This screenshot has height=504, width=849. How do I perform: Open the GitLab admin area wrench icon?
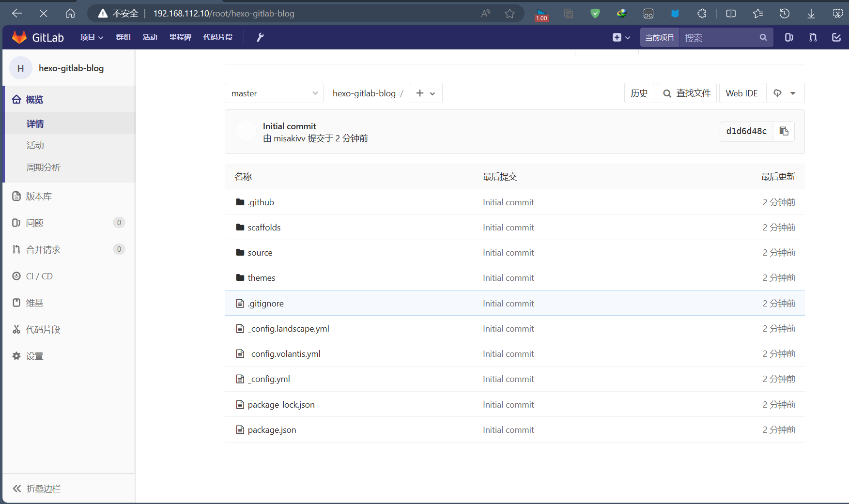pos(260,37)
